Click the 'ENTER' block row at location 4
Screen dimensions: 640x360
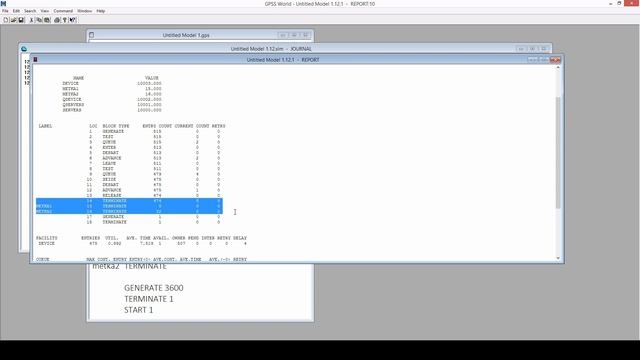tap(155, 147)
